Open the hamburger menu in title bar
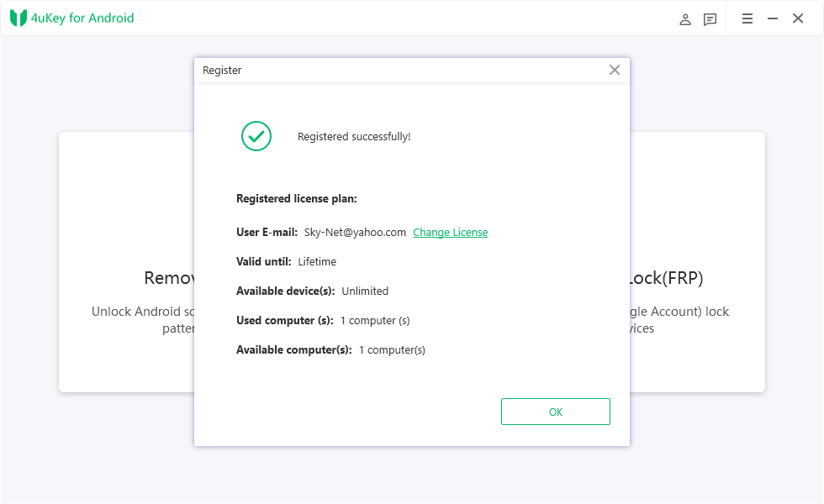The image size is (824, 504). [747, 18]
